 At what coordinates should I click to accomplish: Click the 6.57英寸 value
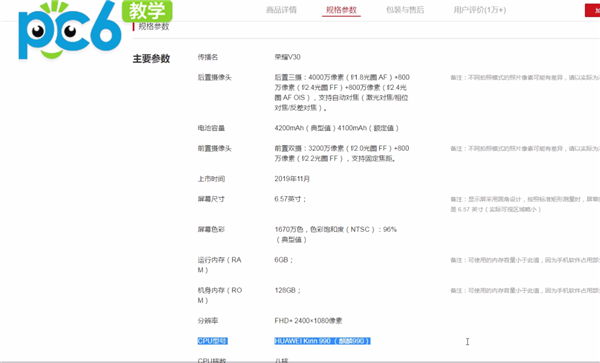click(x=290, y=199)
